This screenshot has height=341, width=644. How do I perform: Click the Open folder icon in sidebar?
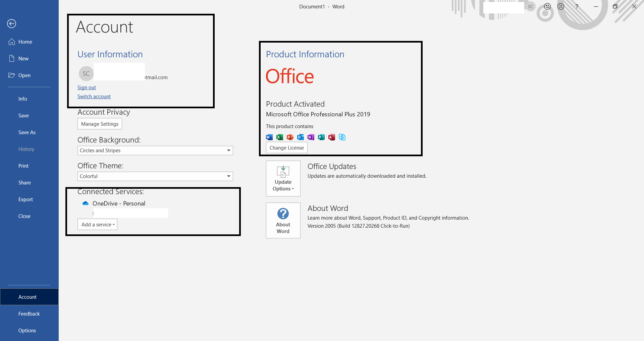click(12, 75)
